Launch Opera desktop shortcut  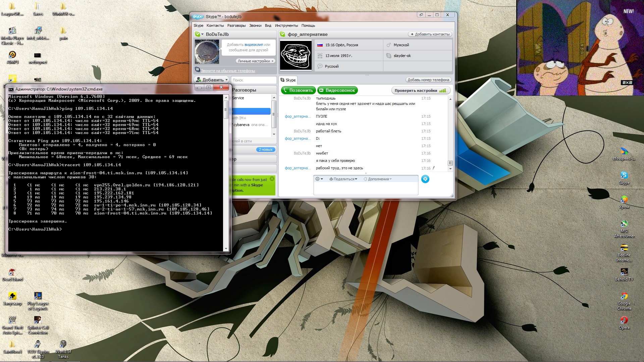pos(624,323)
